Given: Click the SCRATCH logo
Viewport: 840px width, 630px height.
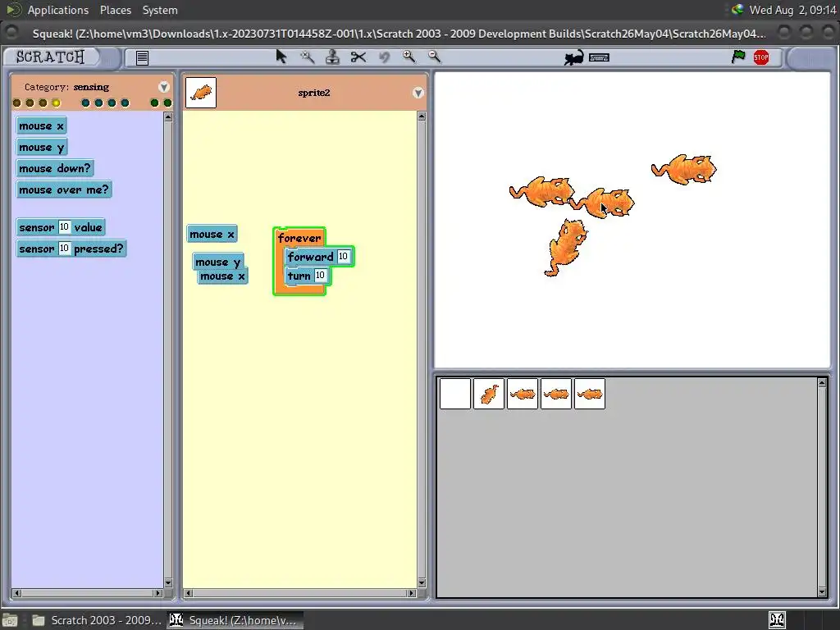Looking at the screenshot, I should click(50, 57).
